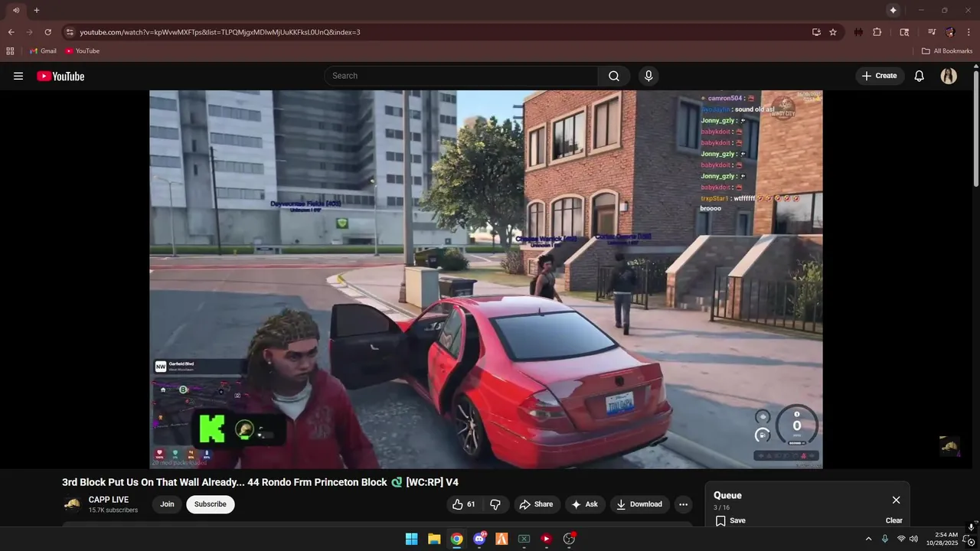Click the mini video thumbnail near the queue
This screenshot has width=980, height=551.
[949, 446]
